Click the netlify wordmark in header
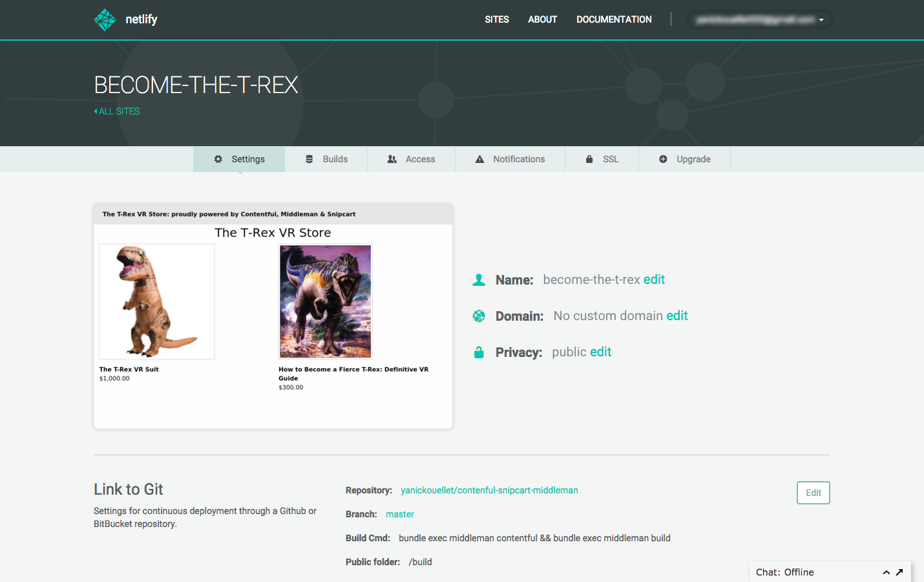This screenshot has width=924, height=582. click(142, 19)
